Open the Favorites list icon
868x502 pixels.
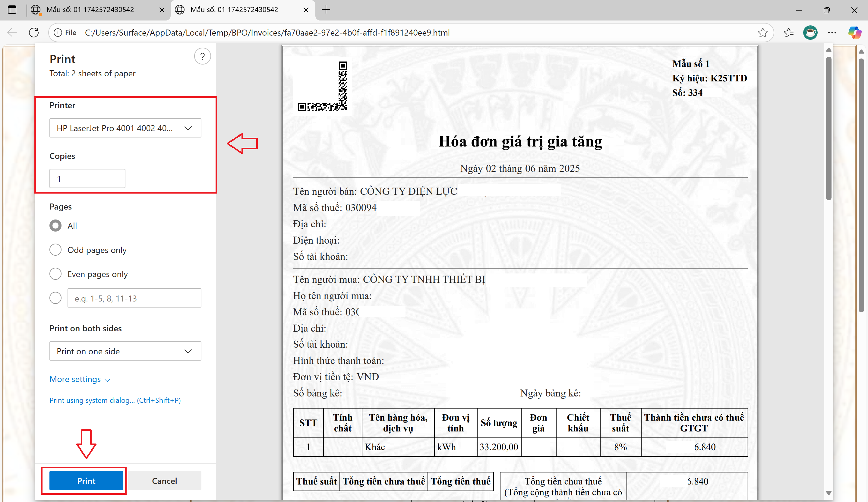788,32
